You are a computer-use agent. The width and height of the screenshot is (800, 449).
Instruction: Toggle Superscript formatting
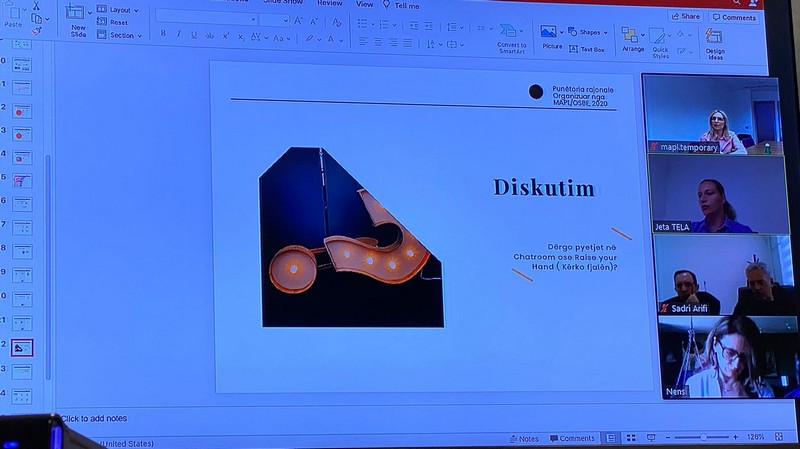[226, 36]
